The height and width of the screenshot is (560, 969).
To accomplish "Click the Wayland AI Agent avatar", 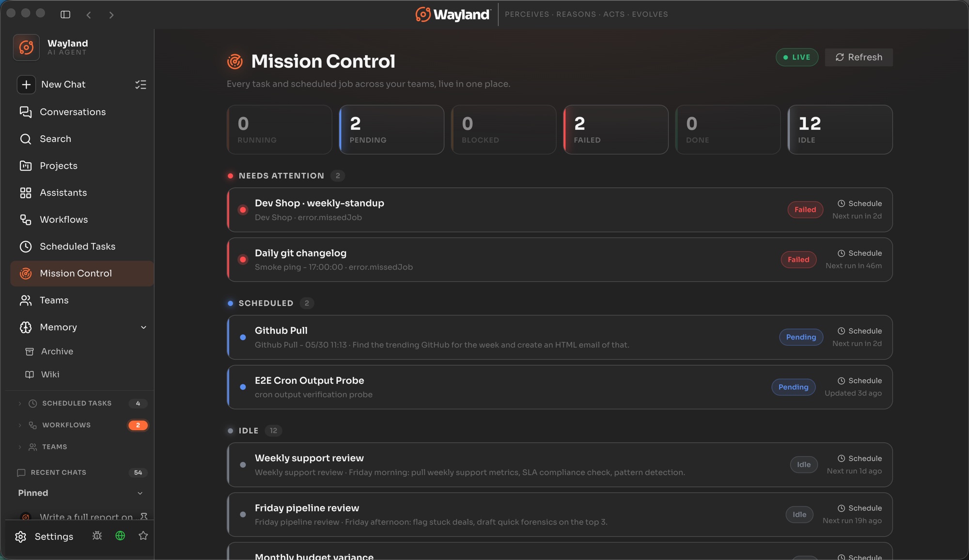I will (x=26, y=47).
